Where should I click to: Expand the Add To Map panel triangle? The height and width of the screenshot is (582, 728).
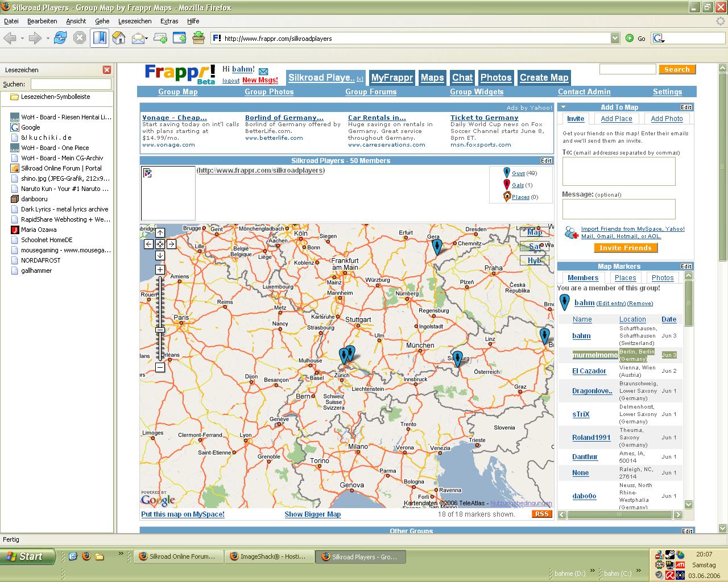pyautogui.click(x=564, y=107)
